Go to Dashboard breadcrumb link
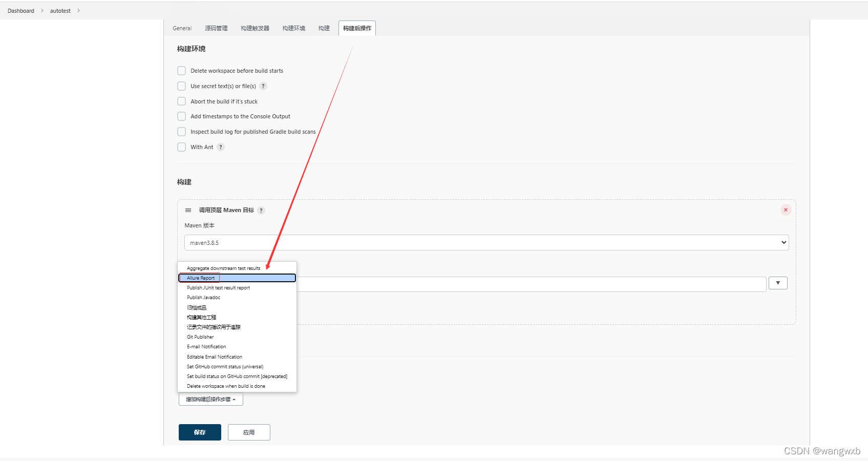 21,11
